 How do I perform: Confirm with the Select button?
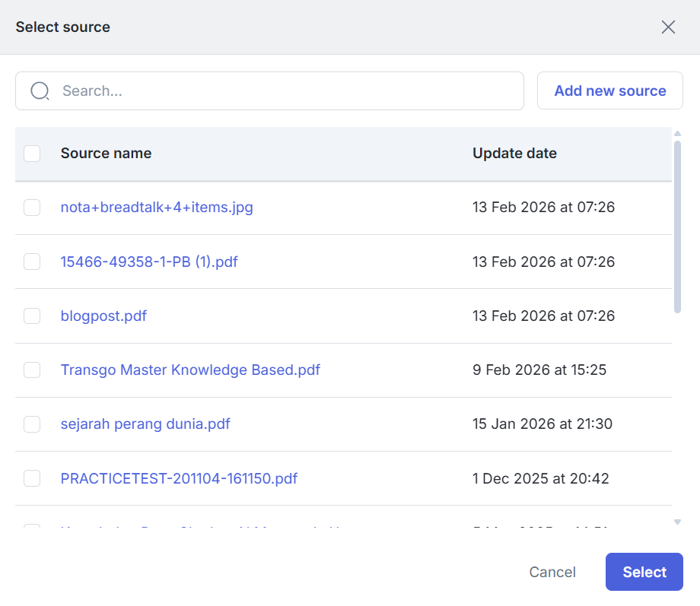(644, 573)
